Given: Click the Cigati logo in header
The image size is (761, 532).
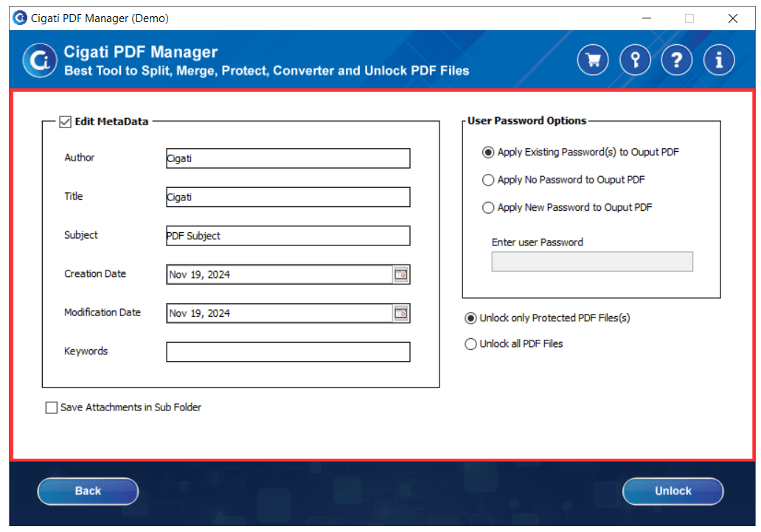Looking at the screenshot, I should (x=40, y=60).
